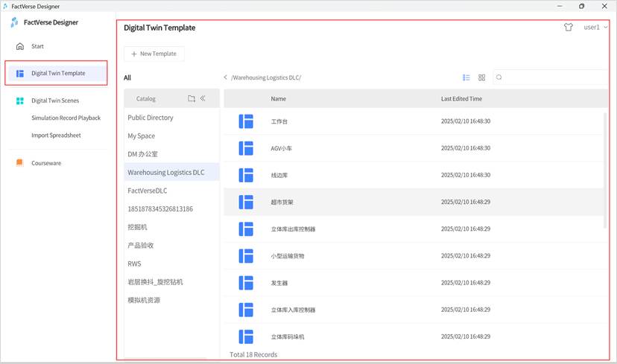Click the Start home icon

(x=20, y=46)
